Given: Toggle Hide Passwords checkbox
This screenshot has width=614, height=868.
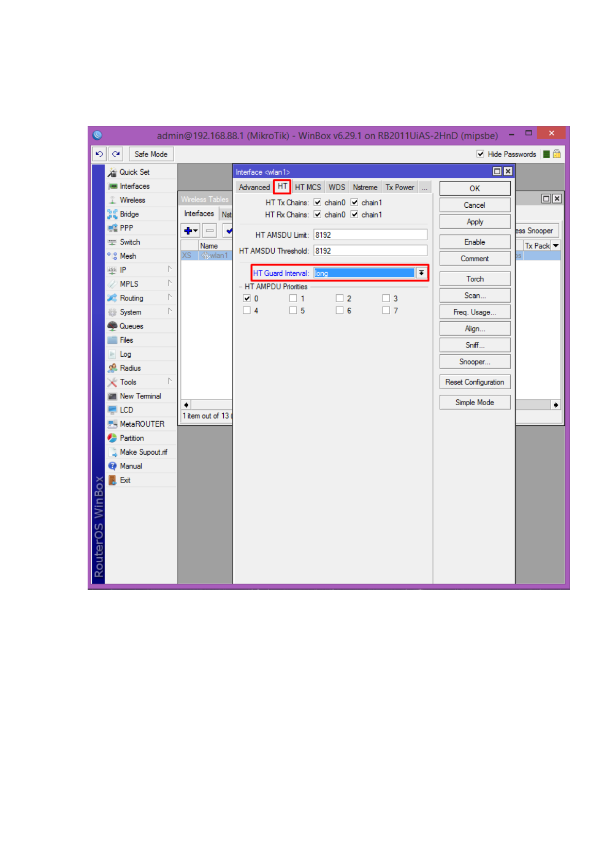Looking at the screenshot, I should pos(480,154).
